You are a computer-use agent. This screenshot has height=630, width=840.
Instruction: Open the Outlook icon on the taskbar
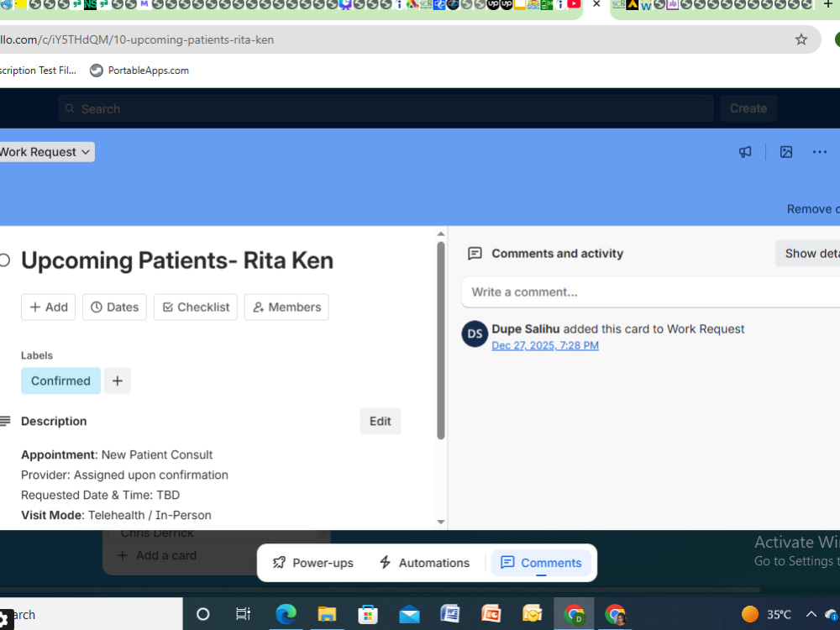(x=533, y=615)
